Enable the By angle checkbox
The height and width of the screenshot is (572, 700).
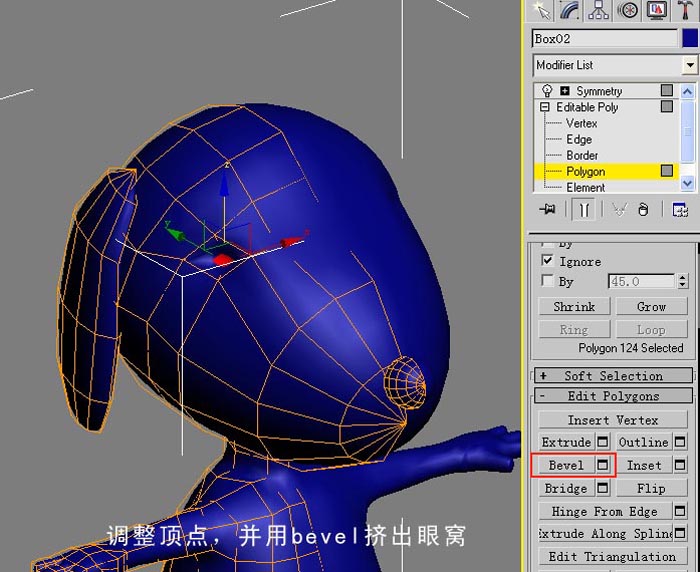[547, 280]
